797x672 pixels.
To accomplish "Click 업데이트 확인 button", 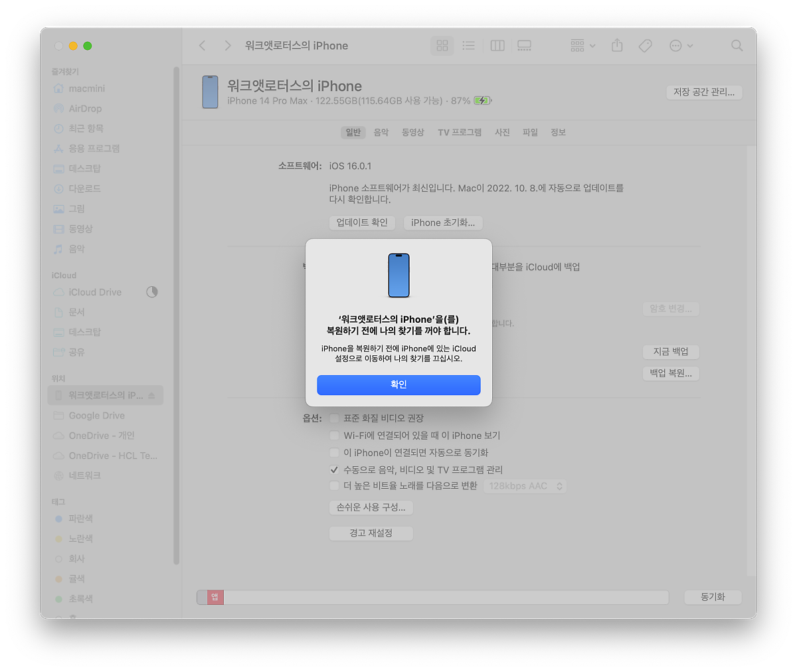I will coord(362,222).
